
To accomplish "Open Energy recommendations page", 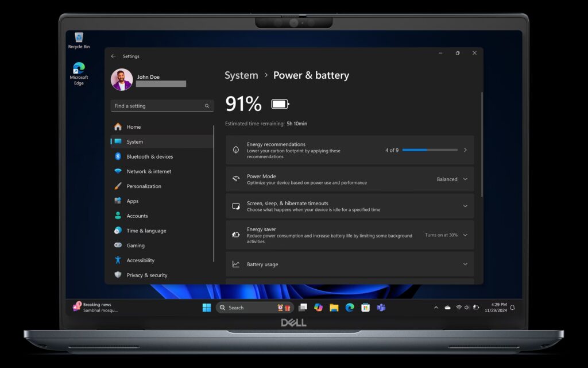I will (350, 149).
